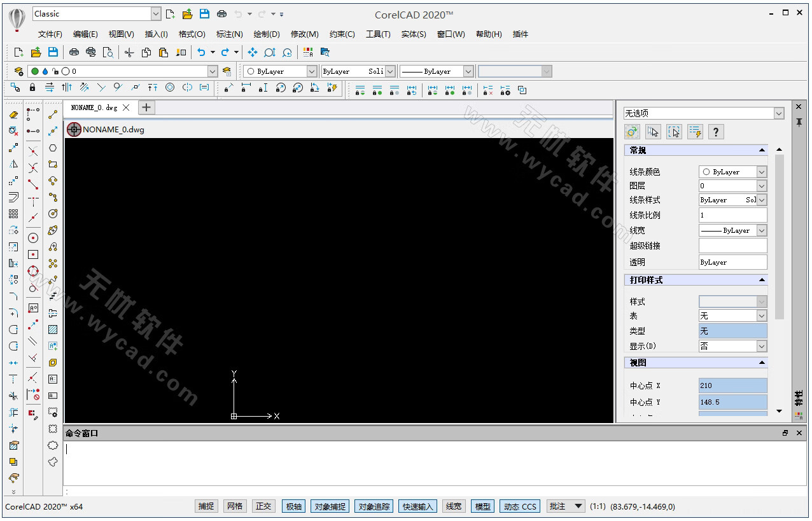The height and width of the screenshot is (521, 812).
Task: Toggle 正交 ortho mode in status bar
Action: pos(263,506)
